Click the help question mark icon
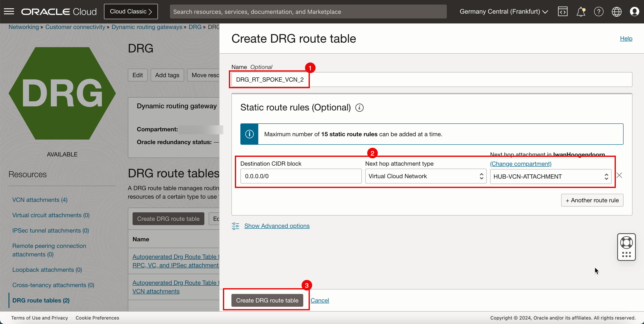Image resolution: width=644 pixels, height=324 pixels. pos(599,12)
